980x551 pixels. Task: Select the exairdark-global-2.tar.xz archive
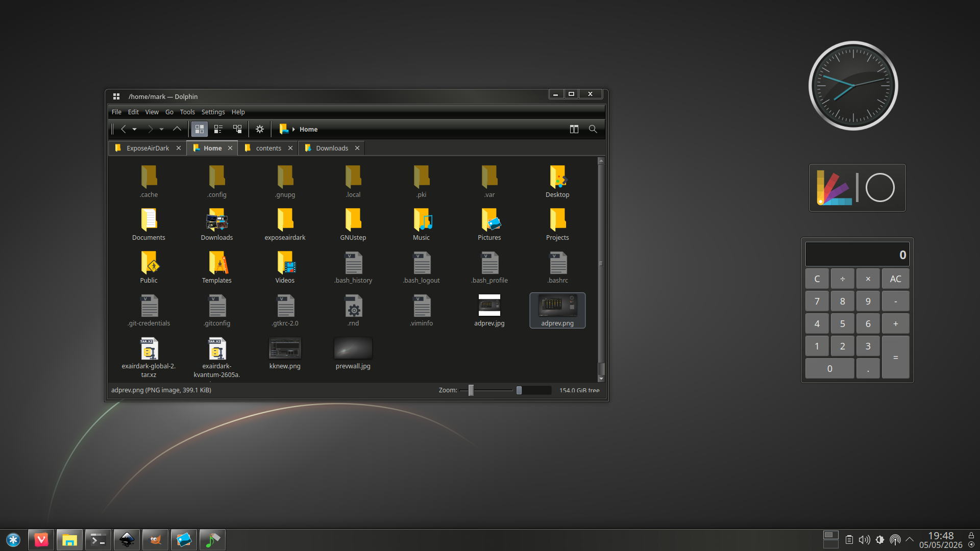149,357
